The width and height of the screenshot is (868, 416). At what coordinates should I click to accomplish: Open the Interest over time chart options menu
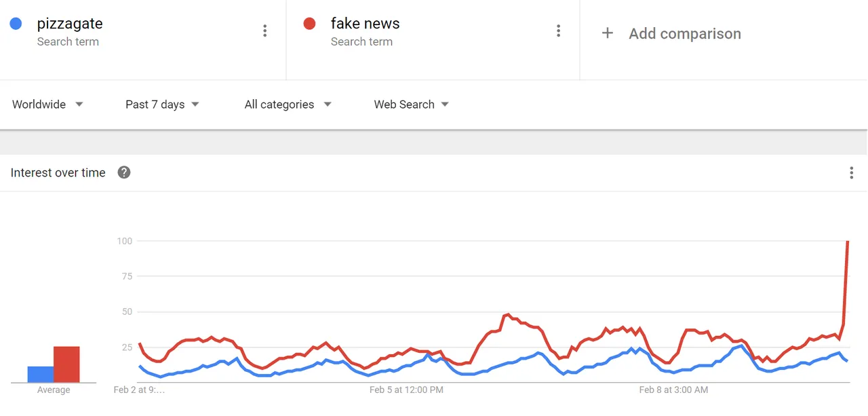852,173
